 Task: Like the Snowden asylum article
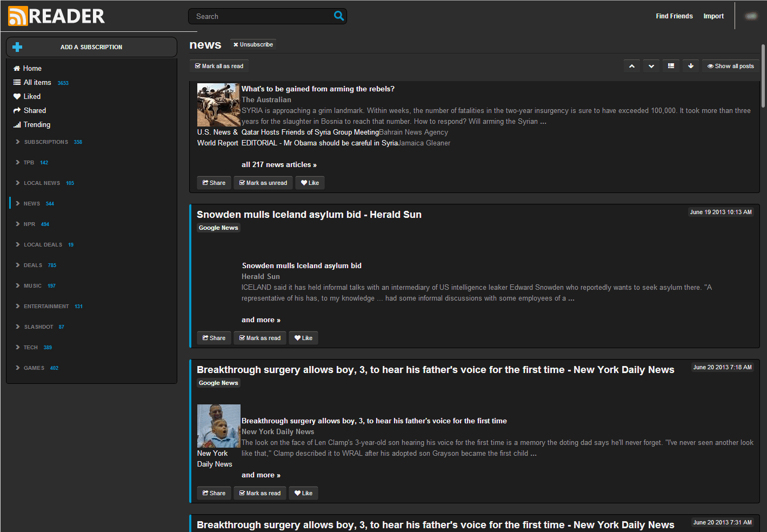[x=303, y=338]
